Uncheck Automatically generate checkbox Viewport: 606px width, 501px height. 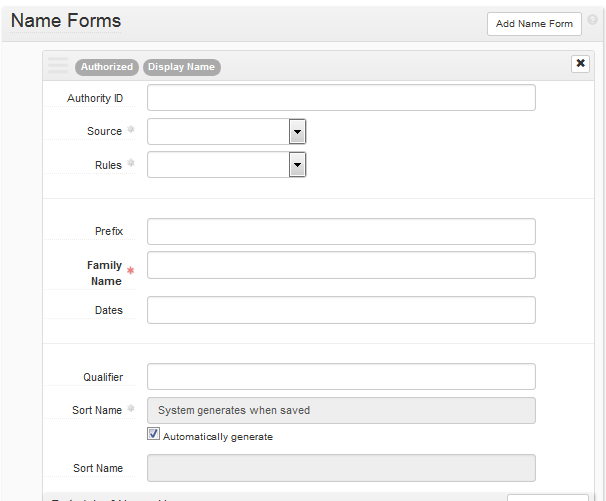click(x=153, y=434)
